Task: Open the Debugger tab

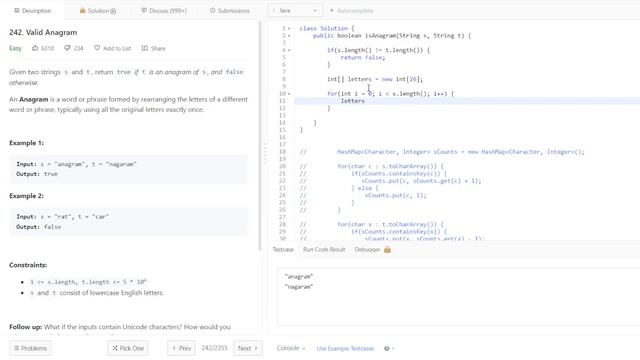Action: click(x=367, y=249)
